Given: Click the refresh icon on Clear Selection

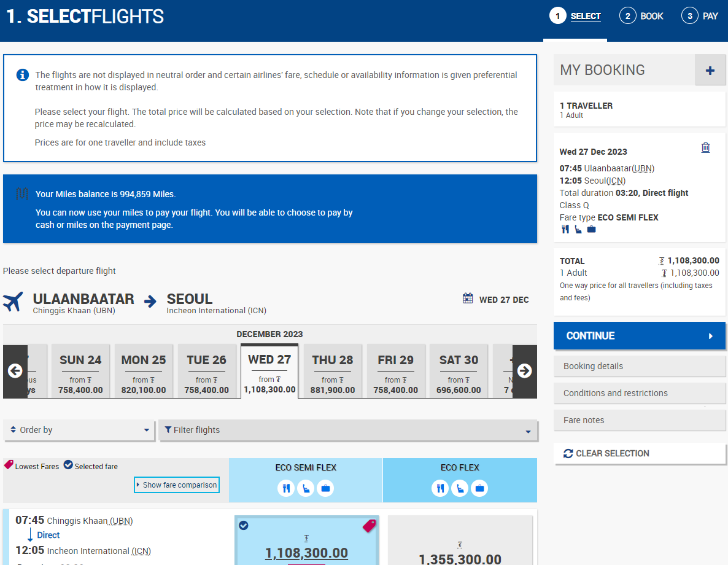Looking at the screenshot, I should 568,453.
